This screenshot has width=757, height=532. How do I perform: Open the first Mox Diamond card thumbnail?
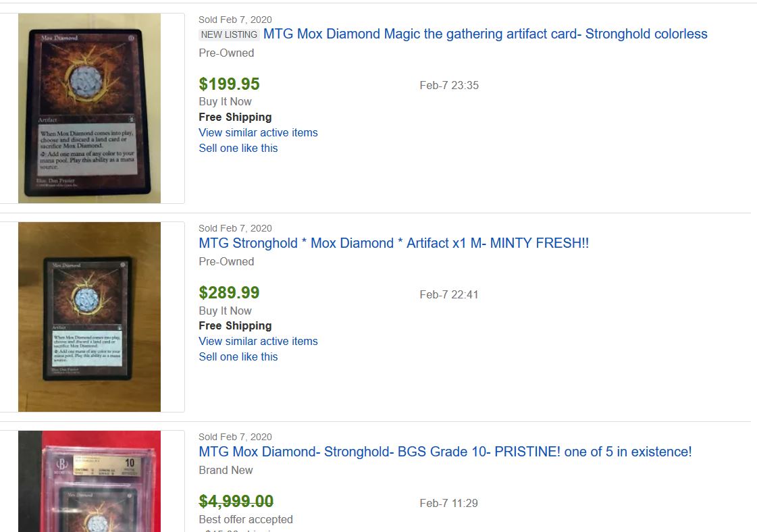89,108
